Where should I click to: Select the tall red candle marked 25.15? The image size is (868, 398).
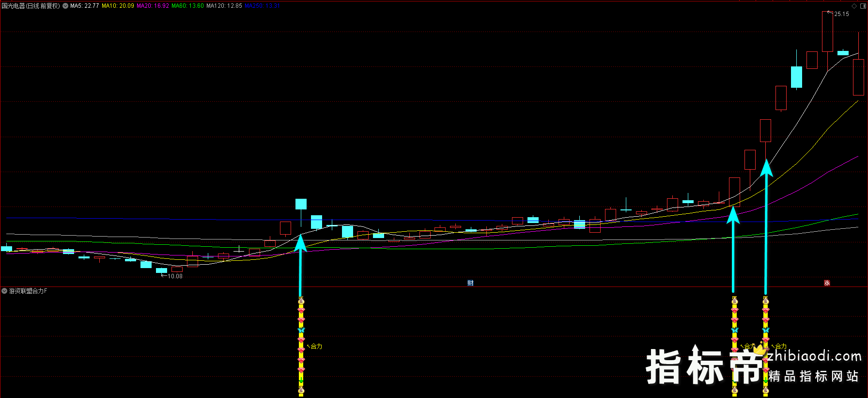827,32
